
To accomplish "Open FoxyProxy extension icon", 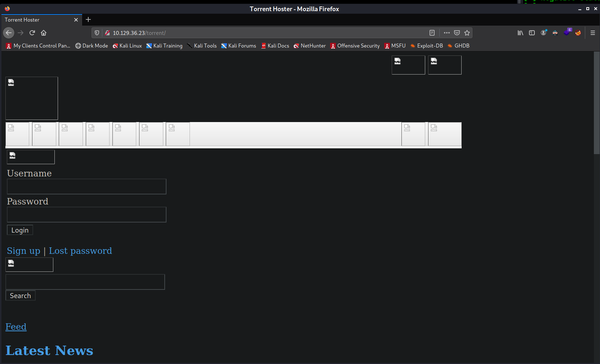I will click(578, 33).
